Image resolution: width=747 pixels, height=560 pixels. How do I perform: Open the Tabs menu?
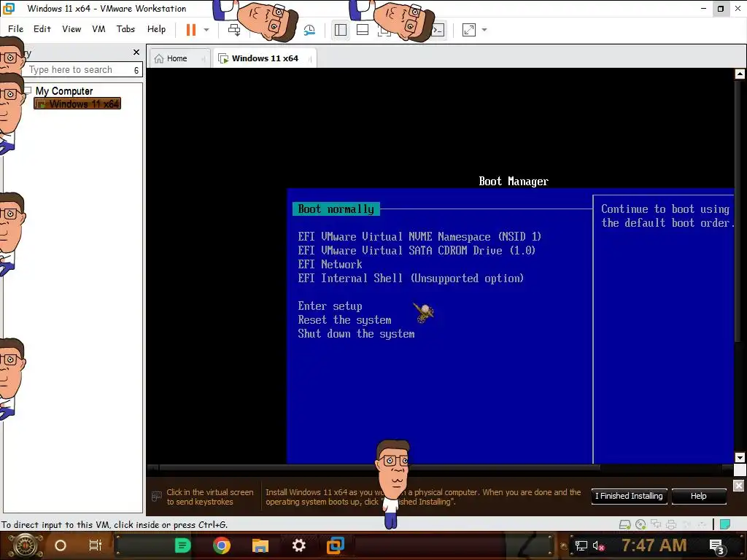tap(125, 29)
